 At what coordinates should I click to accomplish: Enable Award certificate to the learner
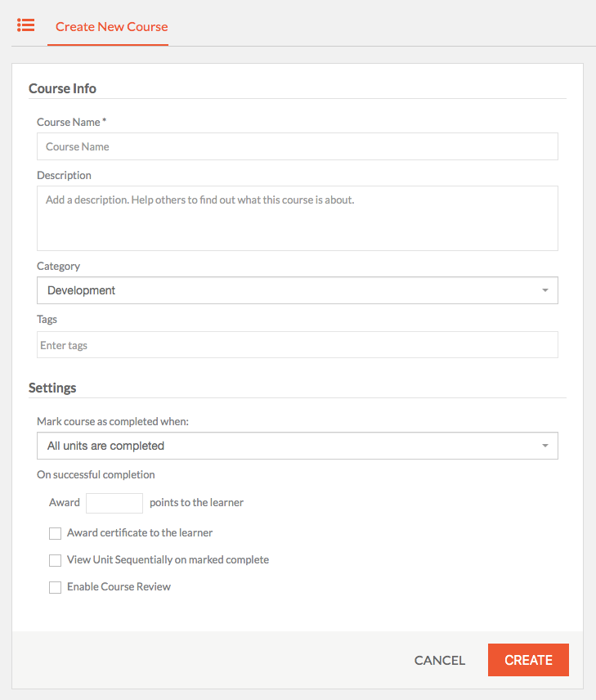click(x=55, y=533)
